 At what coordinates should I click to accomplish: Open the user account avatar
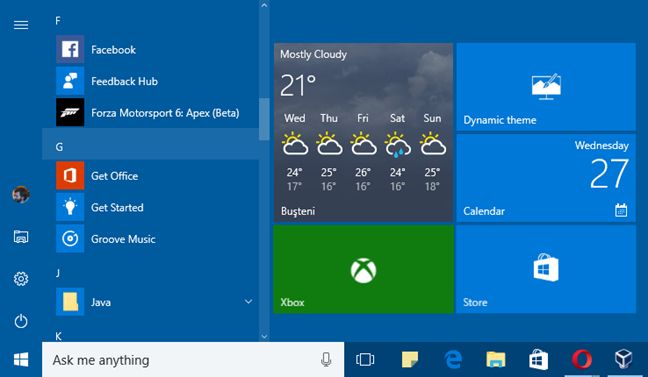[x=21, y=194]
